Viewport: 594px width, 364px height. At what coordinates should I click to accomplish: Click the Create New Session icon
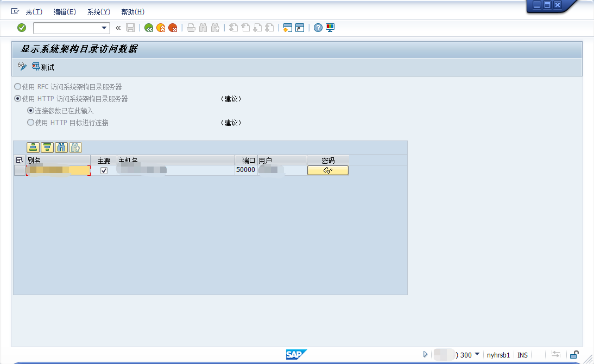click(x=288, y=28)
